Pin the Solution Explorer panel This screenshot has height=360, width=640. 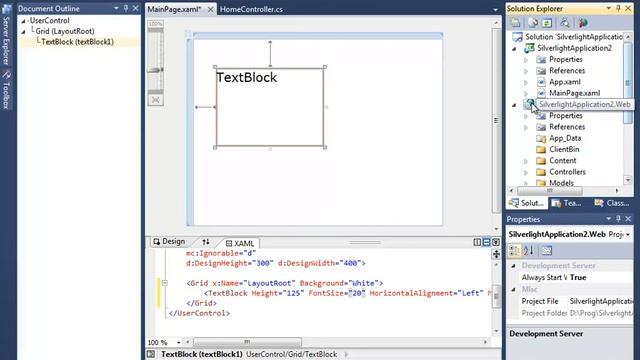pyautogui.click(x=618, y=8)
